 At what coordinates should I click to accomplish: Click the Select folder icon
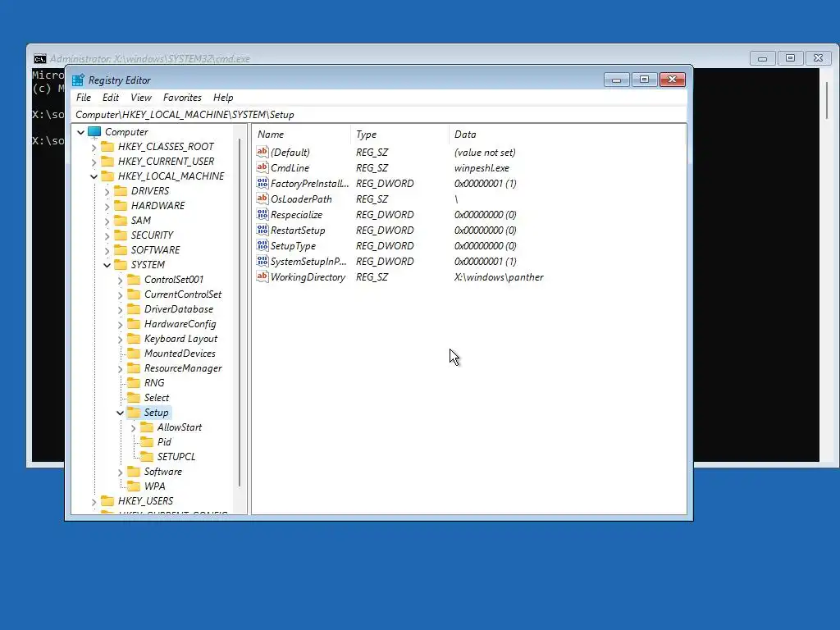tap(134, 398)
